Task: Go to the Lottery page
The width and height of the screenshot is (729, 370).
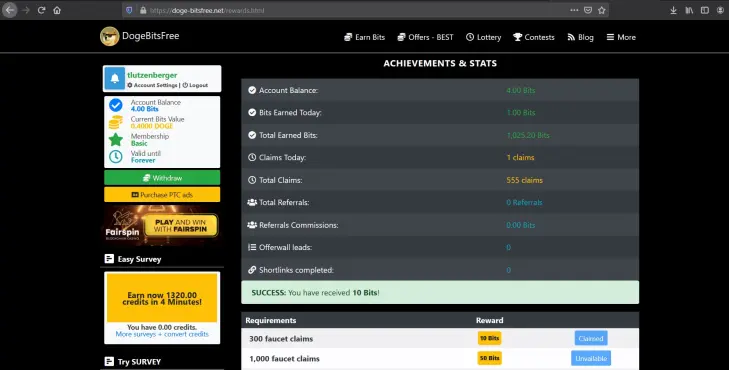Action: (x=484, y=37)
